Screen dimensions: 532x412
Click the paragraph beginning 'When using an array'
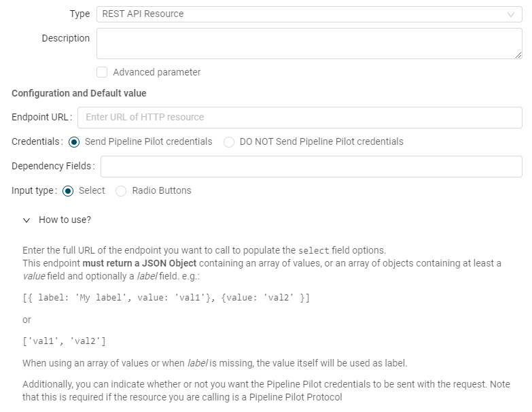tap(215, 363)
